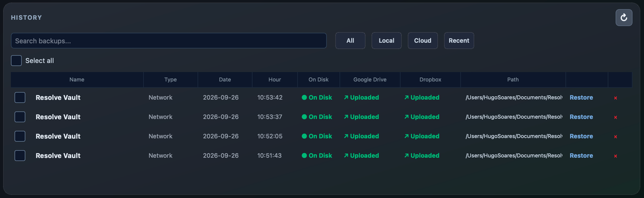The image size is (644, 198).
Task: Delete the 10:51:43 backup with red x
Action: 615,156
